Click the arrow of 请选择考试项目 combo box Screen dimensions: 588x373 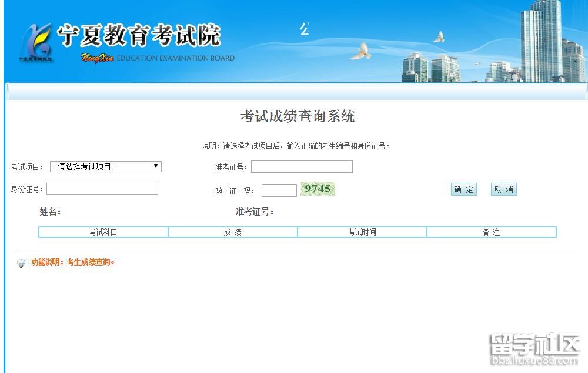156,167
